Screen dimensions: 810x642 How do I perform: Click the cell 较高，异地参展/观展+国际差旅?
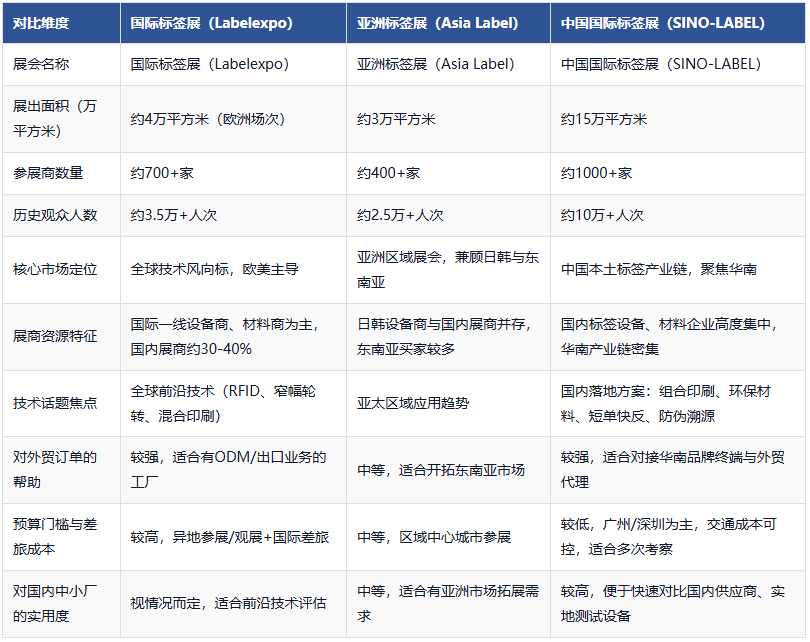(x=233, y=537)
